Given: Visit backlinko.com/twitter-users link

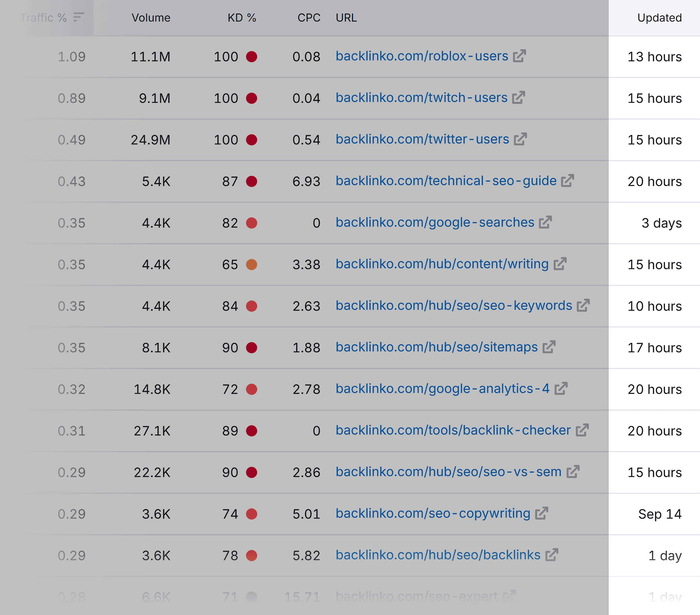Looking at the screenshot, I should (422, 139).
